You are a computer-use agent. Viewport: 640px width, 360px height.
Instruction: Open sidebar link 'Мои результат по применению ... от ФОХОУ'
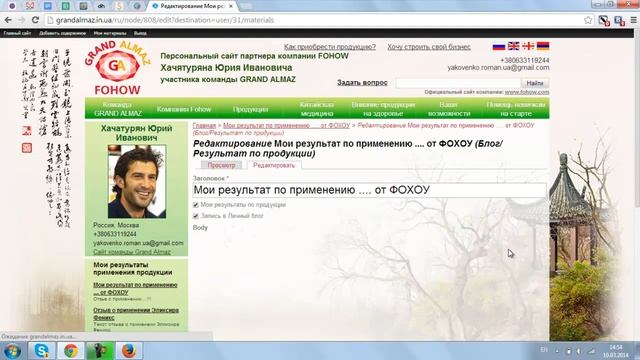(135, 289)
